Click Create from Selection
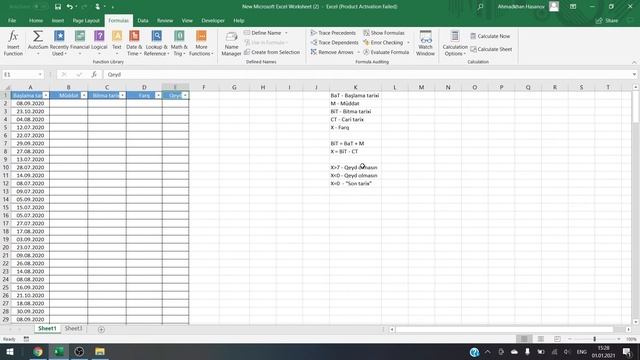The height and width of the screenshot is (360, 640). coord(272,52)
